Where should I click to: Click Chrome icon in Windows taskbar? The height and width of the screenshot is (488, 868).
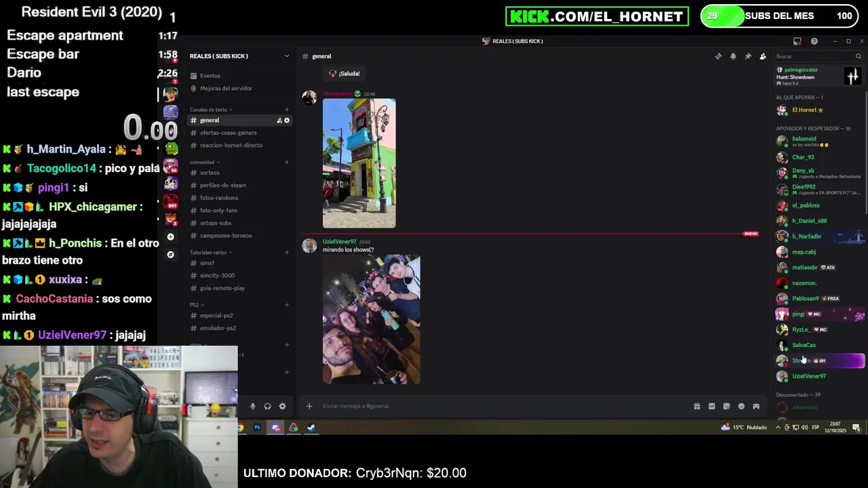(x=240, y=428)
